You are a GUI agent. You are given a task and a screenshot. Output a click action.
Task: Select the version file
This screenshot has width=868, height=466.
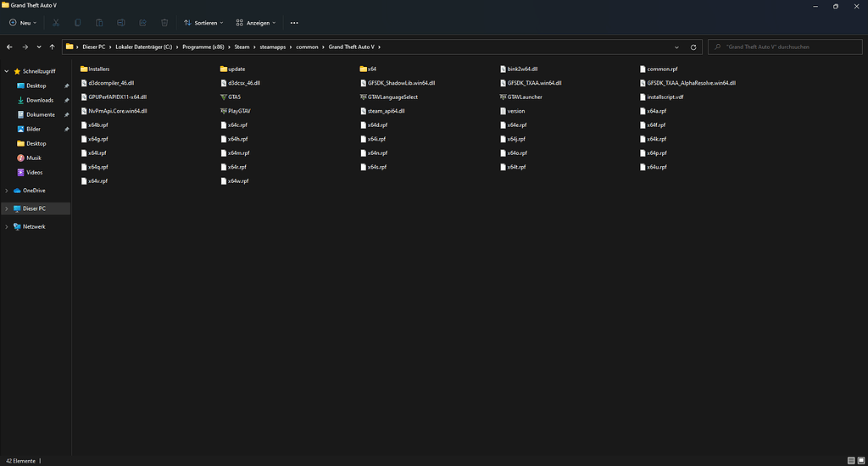point(512,111)
